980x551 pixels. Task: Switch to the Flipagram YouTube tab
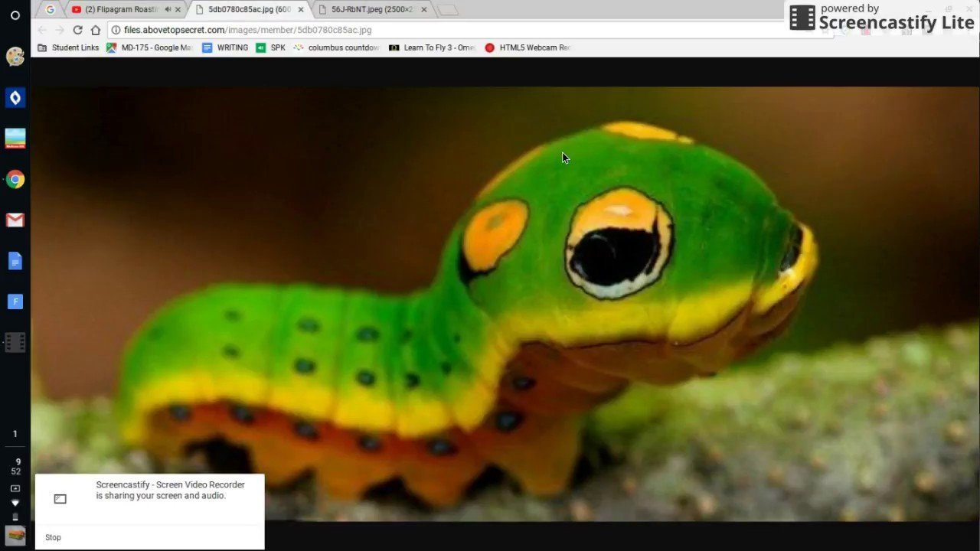(x=120, y=10)
